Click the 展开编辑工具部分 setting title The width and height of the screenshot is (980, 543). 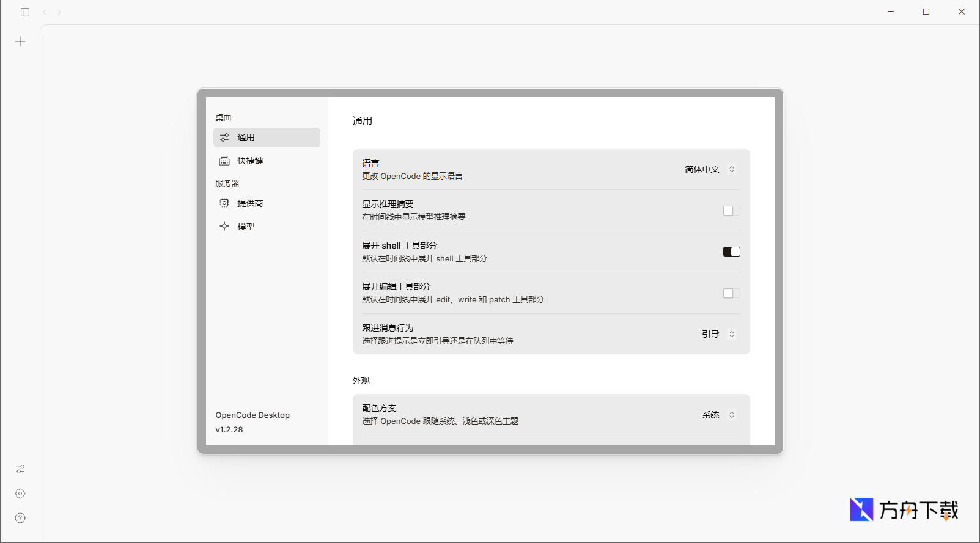(396, 286)
